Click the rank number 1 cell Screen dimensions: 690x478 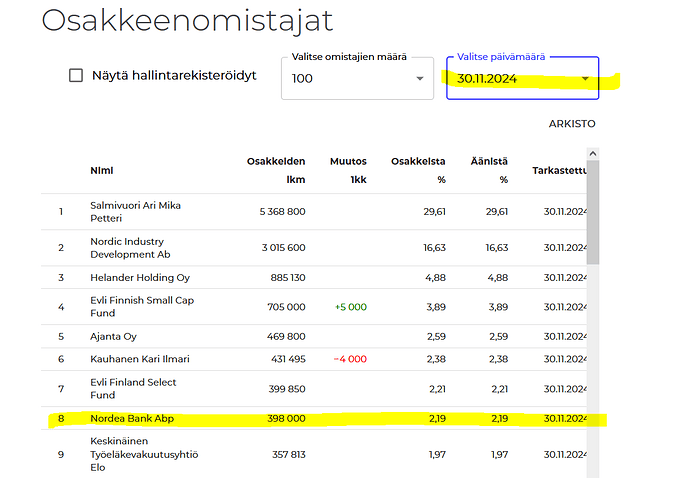click(x=61, y=212)
